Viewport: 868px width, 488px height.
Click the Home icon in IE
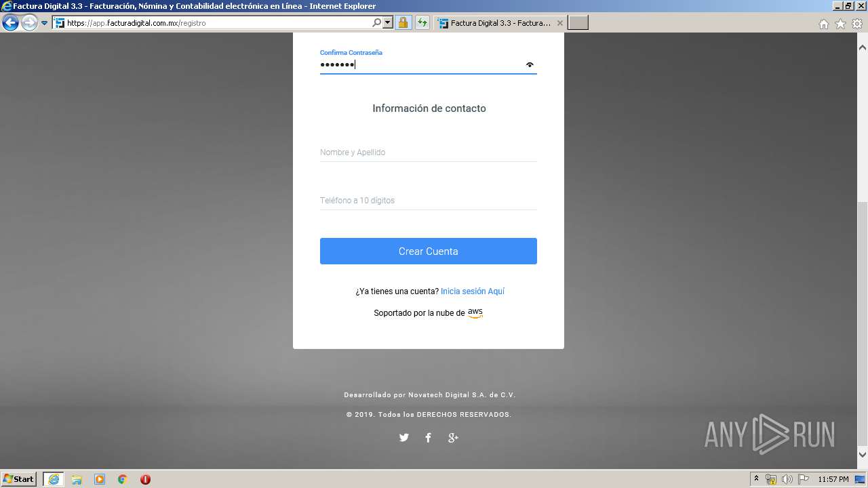click(x=823, y=24)
